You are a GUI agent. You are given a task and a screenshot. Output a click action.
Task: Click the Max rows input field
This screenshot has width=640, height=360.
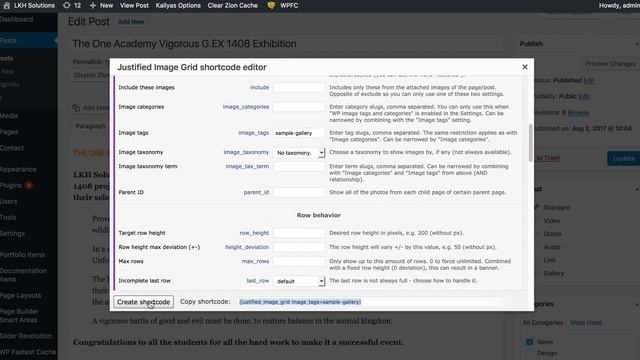click(299, 261)
